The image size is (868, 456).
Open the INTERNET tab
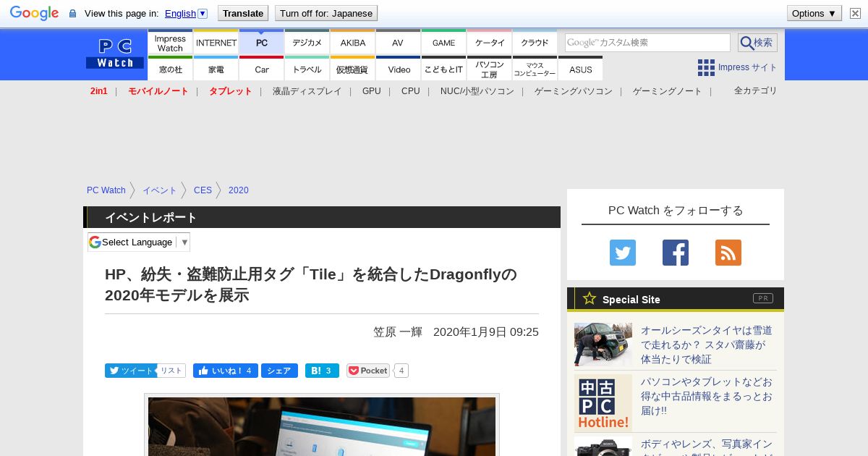[x=216, y=43]
